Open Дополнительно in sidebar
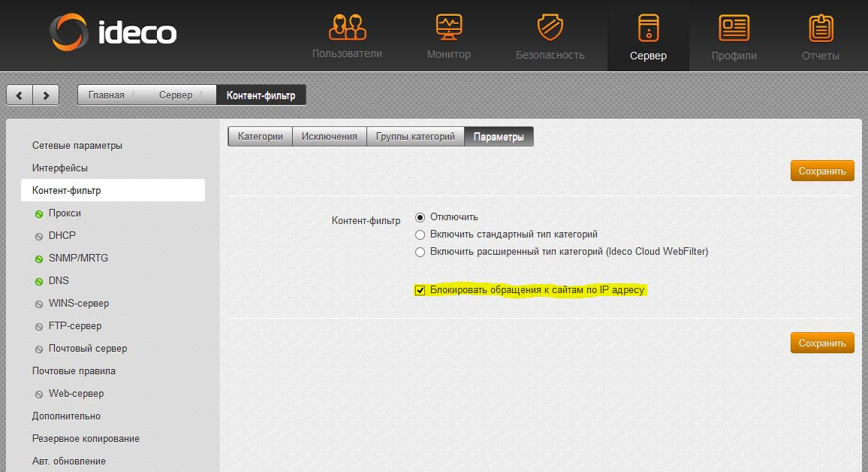This screenshot has width=868, height=472. click(66, 416)
